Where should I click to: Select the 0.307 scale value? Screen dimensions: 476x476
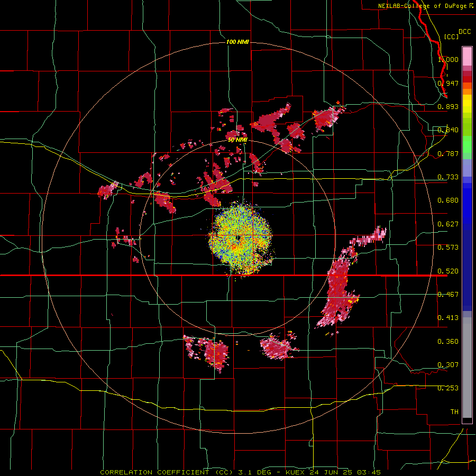448,365
